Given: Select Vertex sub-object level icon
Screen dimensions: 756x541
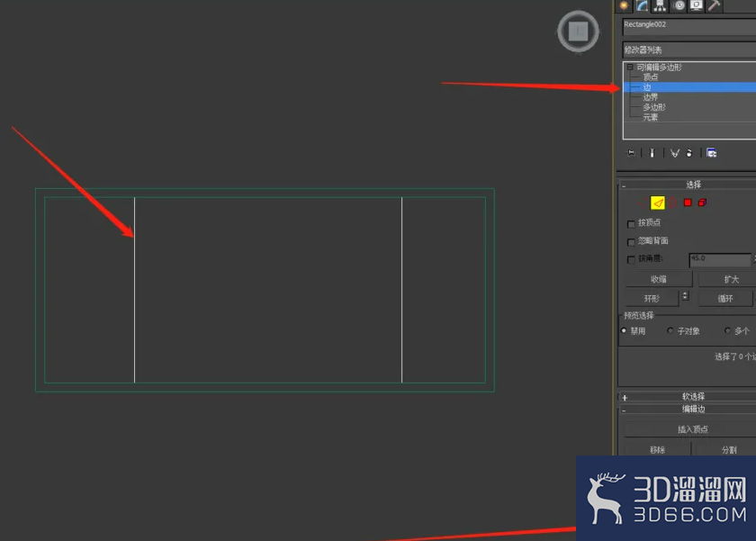Looking at the screenshot, I should 642,203.
